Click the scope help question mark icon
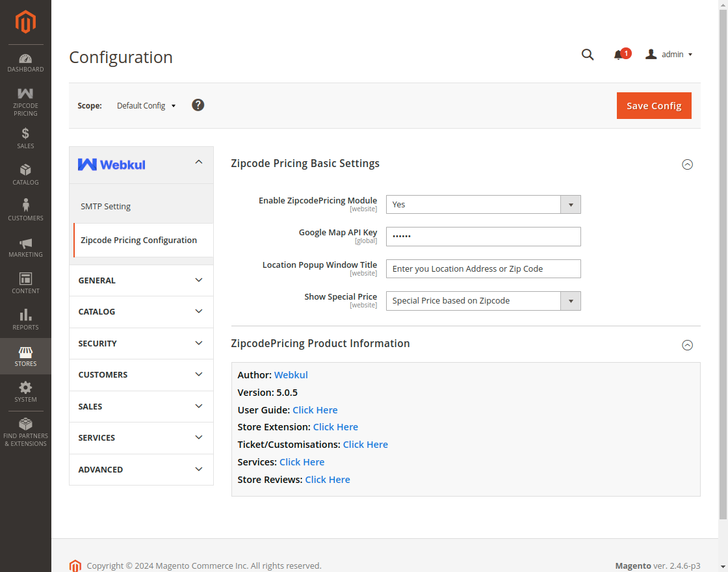The width and height of the screenshot is (728, 572). (198, 105)
